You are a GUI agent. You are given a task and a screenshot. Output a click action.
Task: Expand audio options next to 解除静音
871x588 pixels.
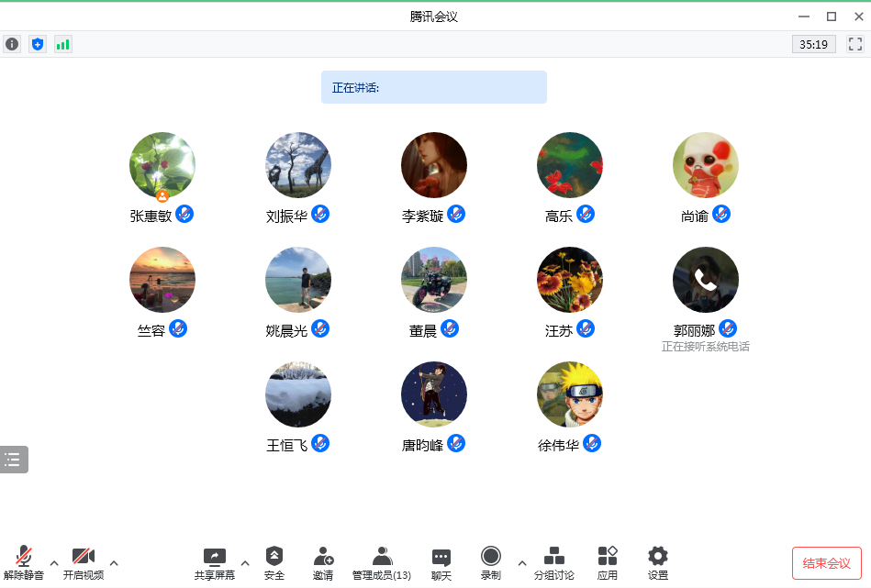coord(53,564)
